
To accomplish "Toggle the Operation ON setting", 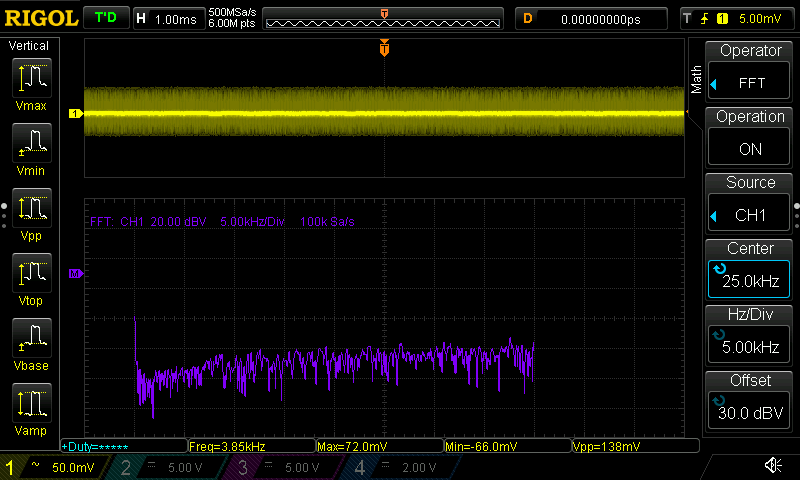I will point(749,148).
